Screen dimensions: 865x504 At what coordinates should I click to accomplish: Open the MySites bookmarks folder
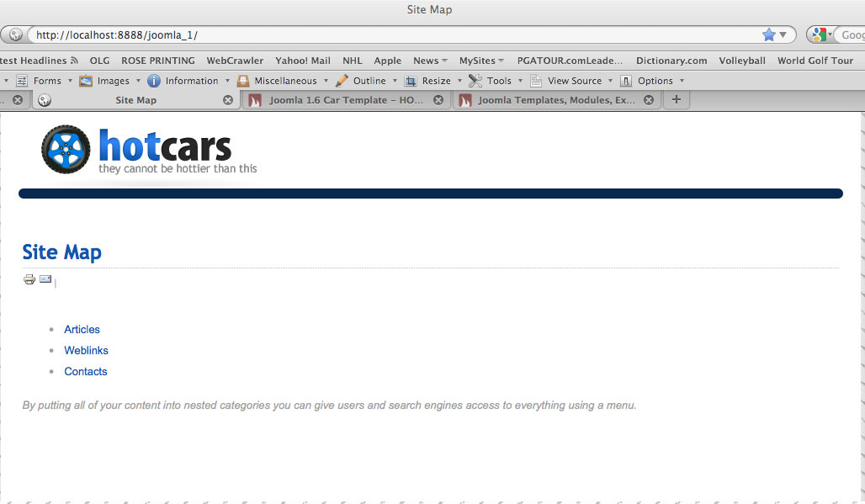click(x=481, y=61)
